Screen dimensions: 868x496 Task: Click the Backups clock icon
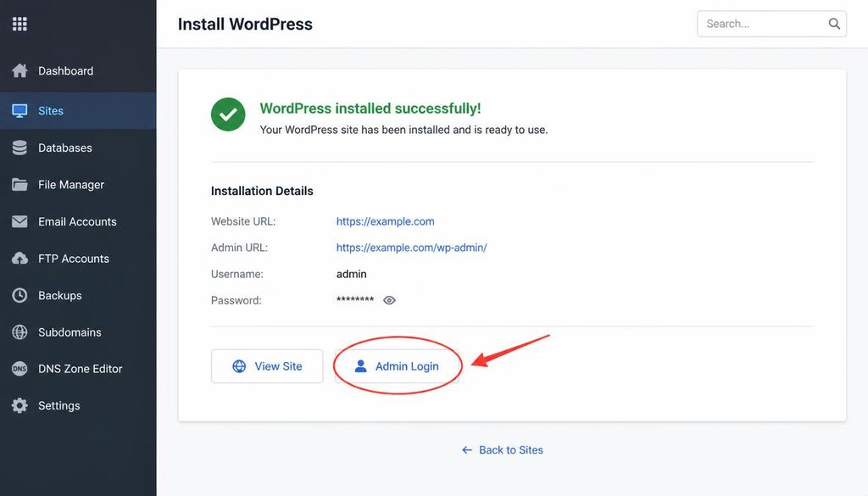click(x=19, y=295)
